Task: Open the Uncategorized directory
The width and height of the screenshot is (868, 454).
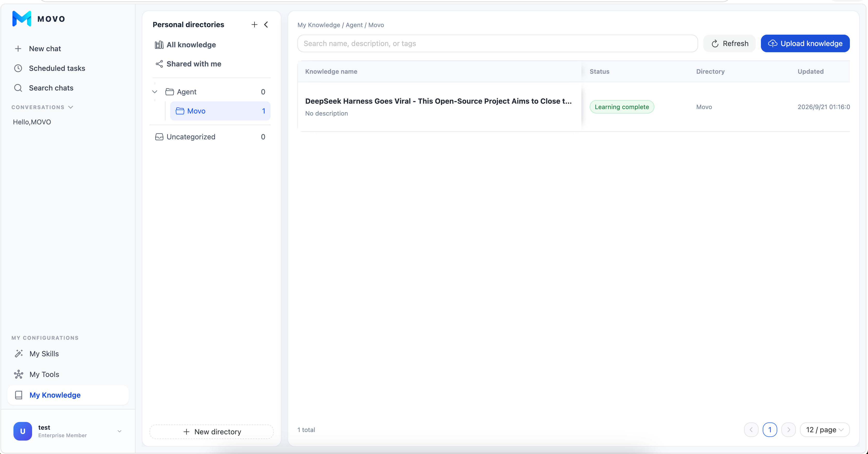Action: 210,137
